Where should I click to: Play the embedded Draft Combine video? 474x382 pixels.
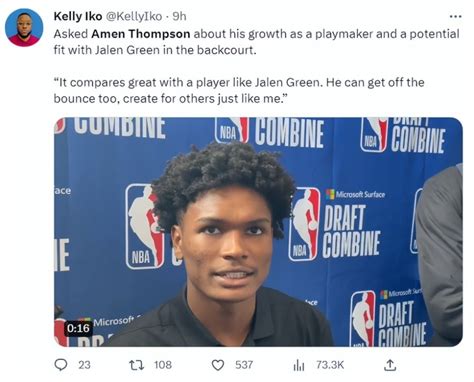tap(258, 232)
